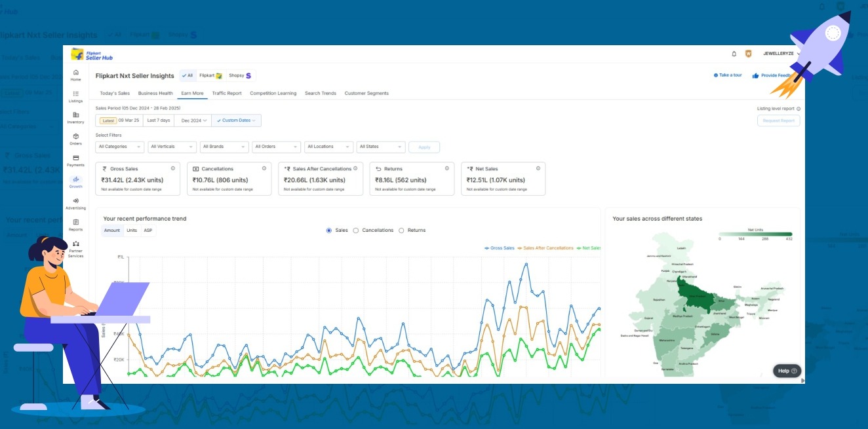Switch the trend chart to ASP
The height and width of the screenshot is (429, 868).
(x=148, y=231)
